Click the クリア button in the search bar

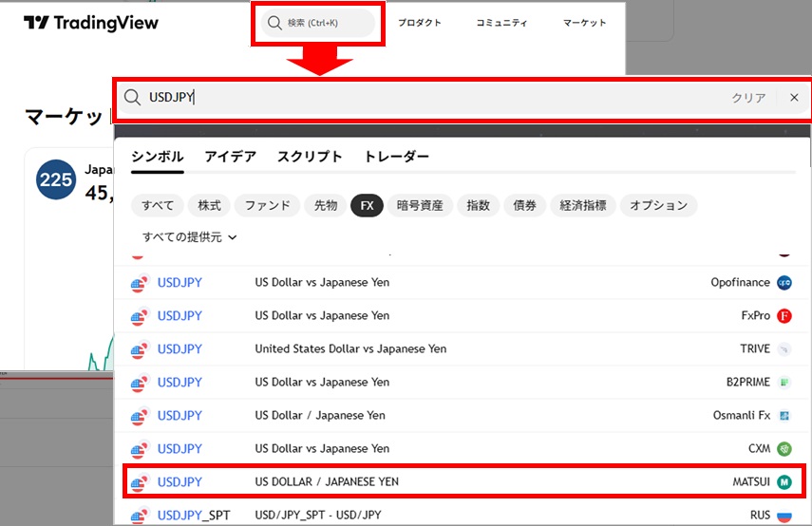[748, 98]
